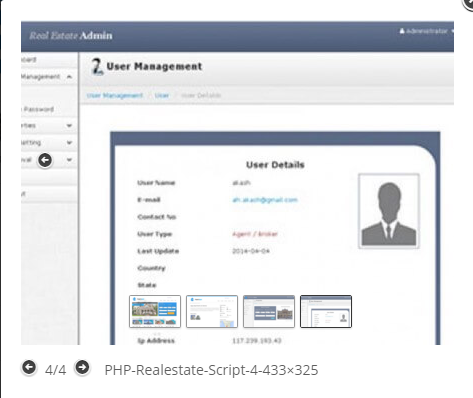The height and width of the screenshot is (398, 473).
Task: Click the PHP-Realestate-Script-4-433×325 caption
Action: (x=211, y=370)
